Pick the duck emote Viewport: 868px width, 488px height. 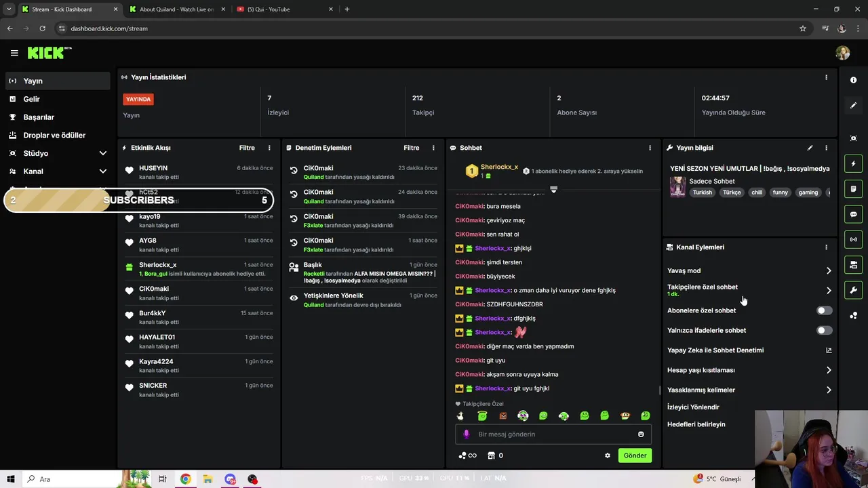(x=460, y=415)
